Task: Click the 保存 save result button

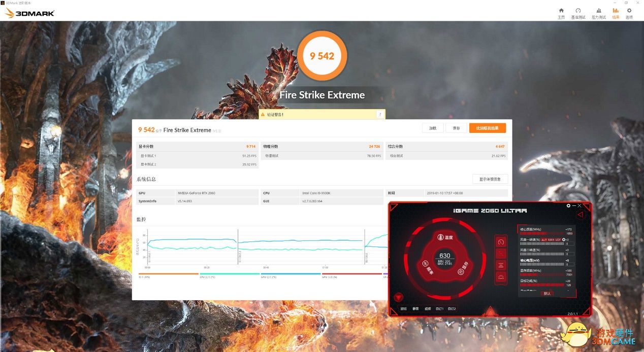Action: (456, 128)
